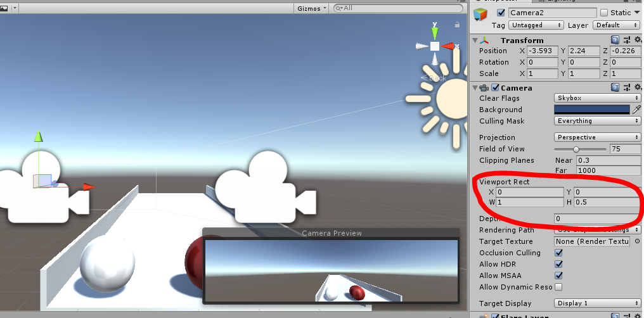Screen dimensions: 644x318
Task: Click Viewport Rect H field showing 0.5
Action: [607, 202]
